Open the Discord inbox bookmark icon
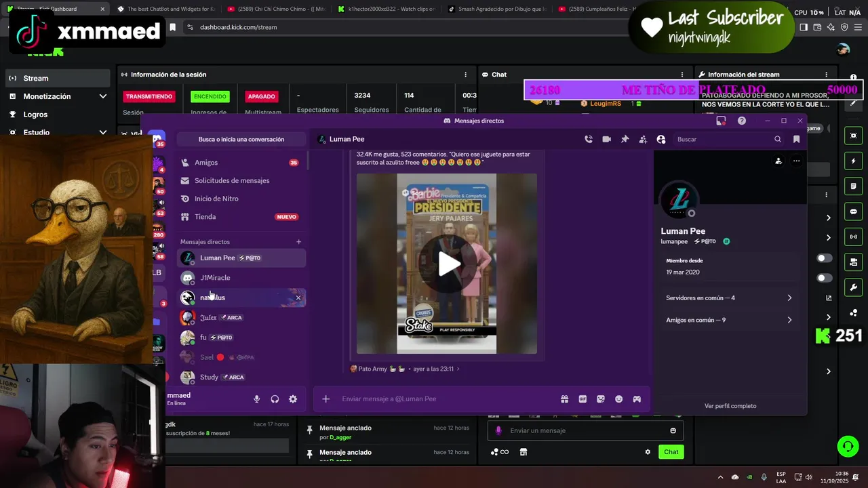The width and height of the screenshot is (868, 488). coord(796,139)
